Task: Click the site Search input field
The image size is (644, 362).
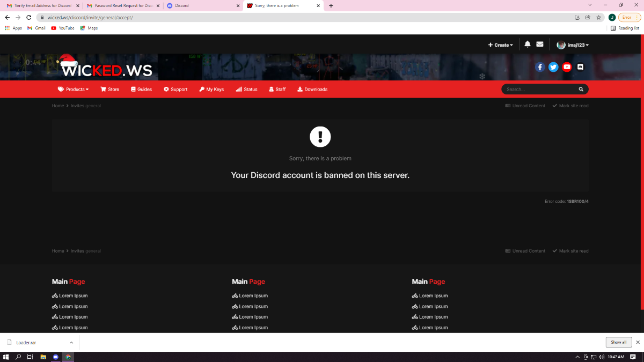Action: point(539,90)
